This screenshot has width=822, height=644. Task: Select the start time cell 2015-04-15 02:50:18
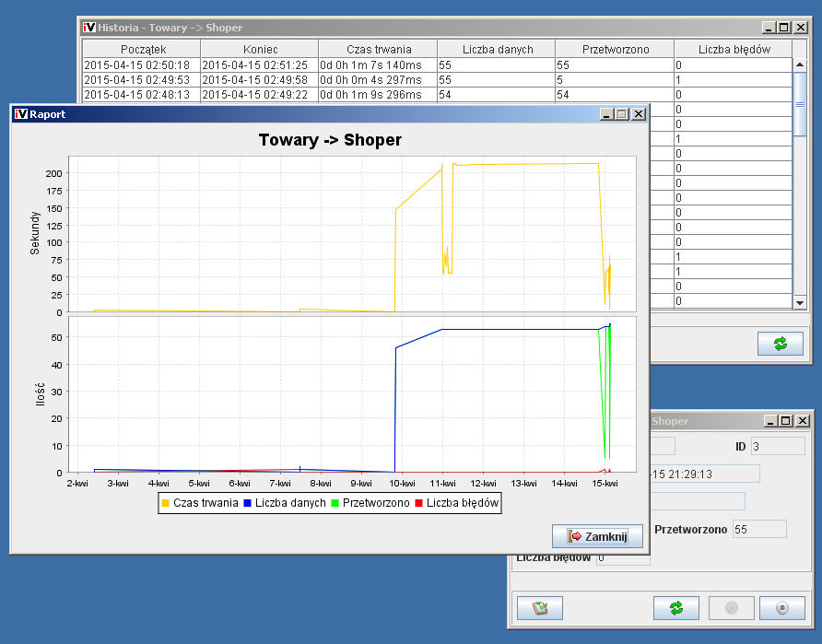coord(142,65)
